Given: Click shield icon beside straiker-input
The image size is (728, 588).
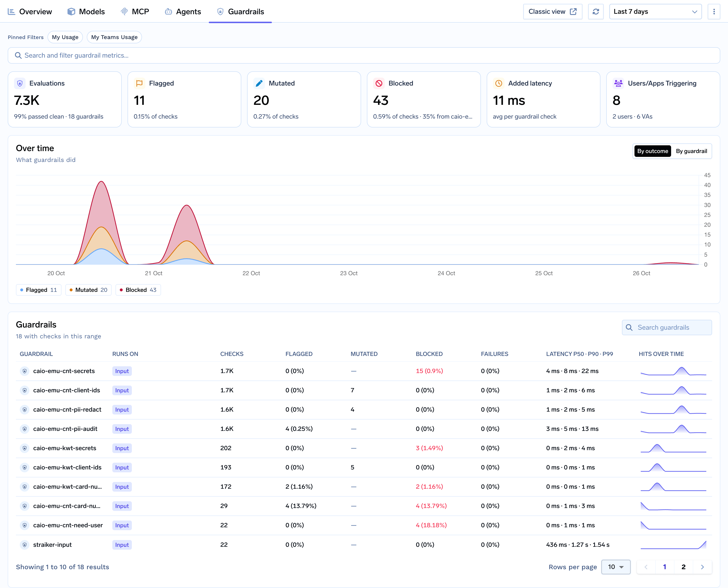Looking at the screenshot, I should coord(24,545).
